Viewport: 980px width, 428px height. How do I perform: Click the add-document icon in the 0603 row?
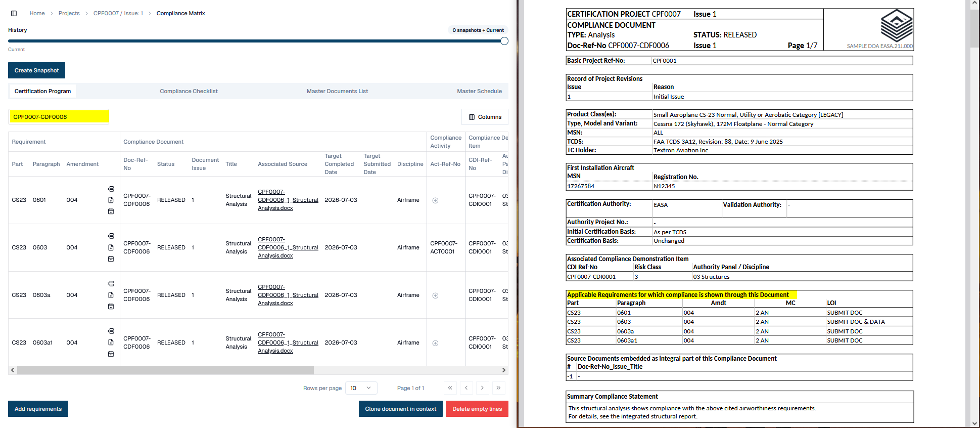111,247
